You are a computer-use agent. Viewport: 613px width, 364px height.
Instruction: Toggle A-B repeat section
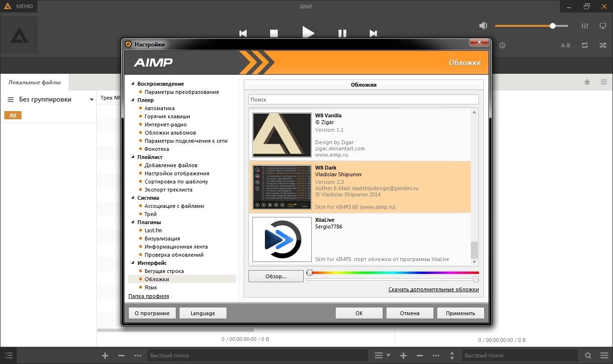pyautogui.click(x=566, y=45)
